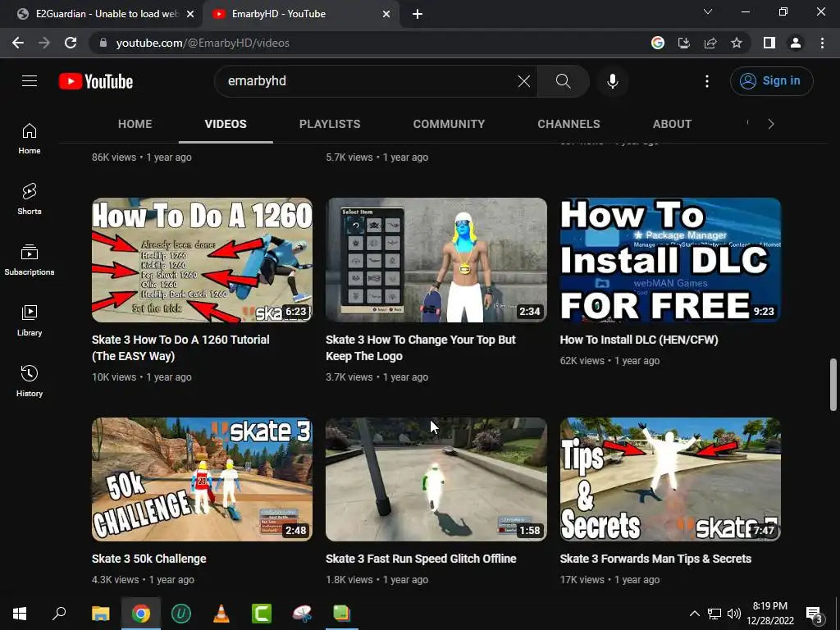Screen dimensions: 840x630
Task: Close the EmarbyHD YouTube tab
Action: coord(386,15)
